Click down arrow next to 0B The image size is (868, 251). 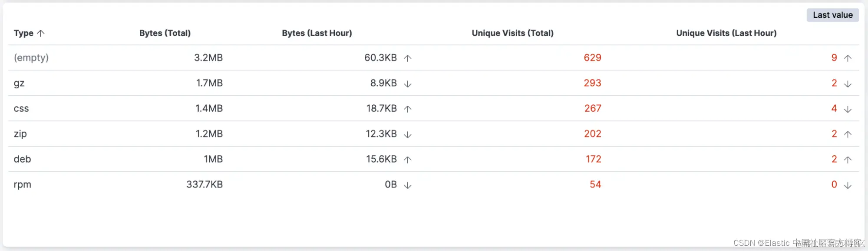[x=407, y=185]
